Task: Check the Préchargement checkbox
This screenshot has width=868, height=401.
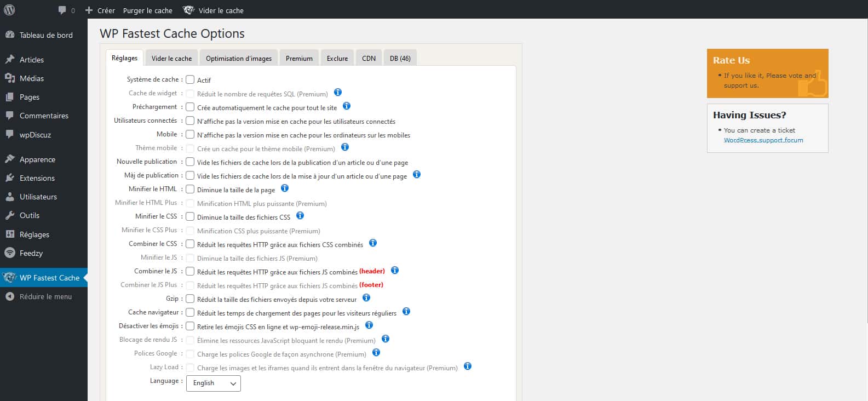Action: click(190, 107)
